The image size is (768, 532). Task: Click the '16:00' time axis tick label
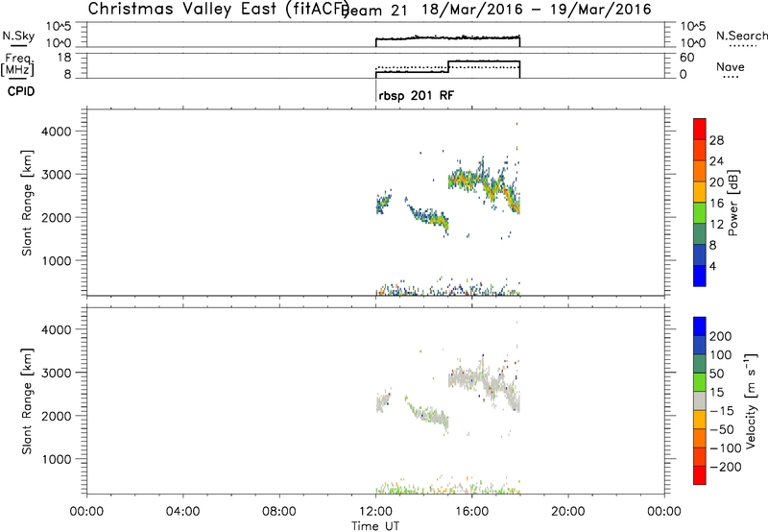471,512
